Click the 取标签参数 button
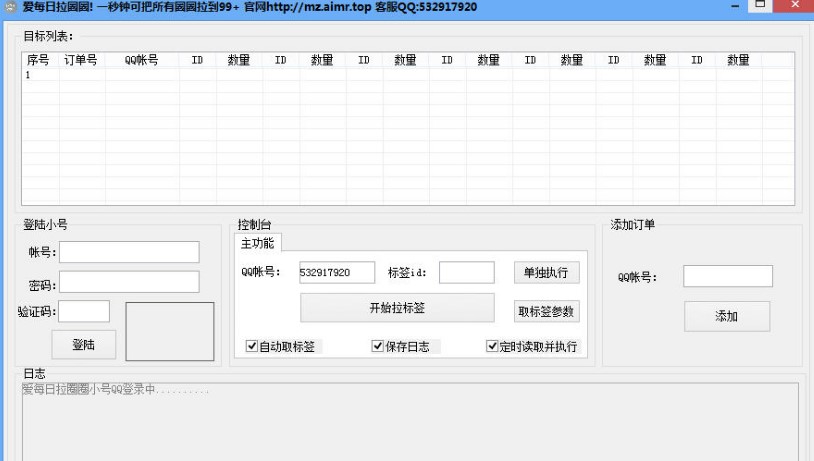 [547, 311]
